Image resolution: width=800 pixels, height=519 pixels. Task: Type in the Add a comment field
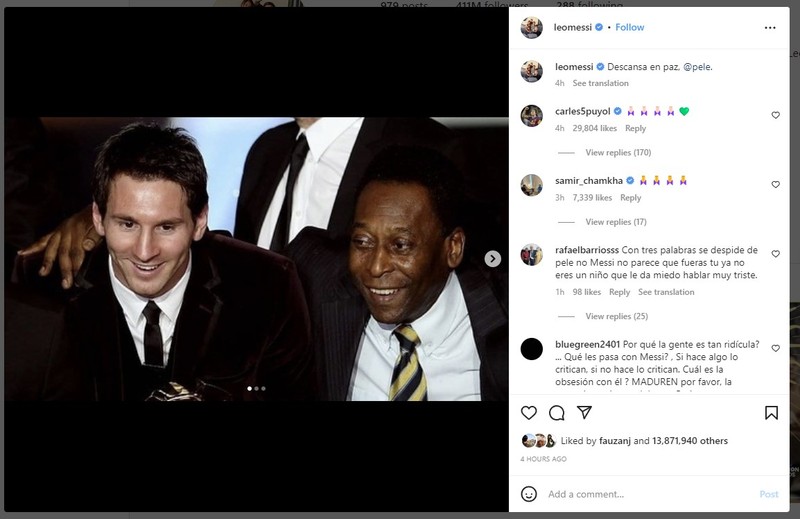[x=640, y=494]
